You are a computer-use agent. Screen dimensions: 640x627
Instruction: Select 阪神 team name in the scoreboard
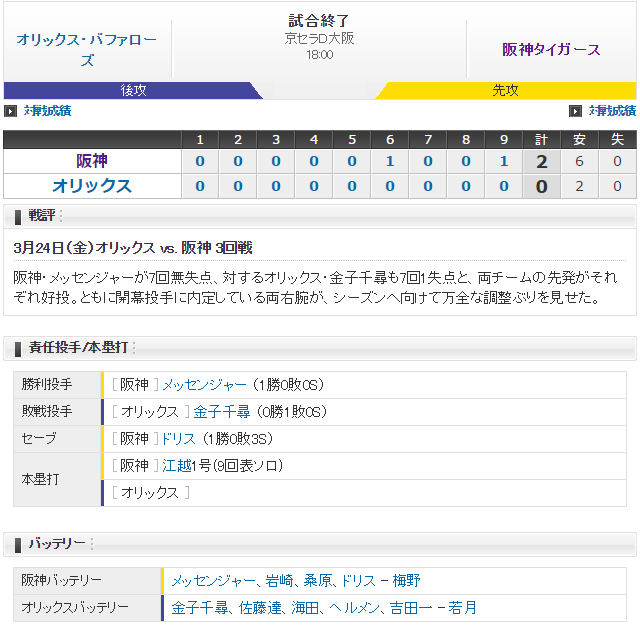[x=92, y=161]
